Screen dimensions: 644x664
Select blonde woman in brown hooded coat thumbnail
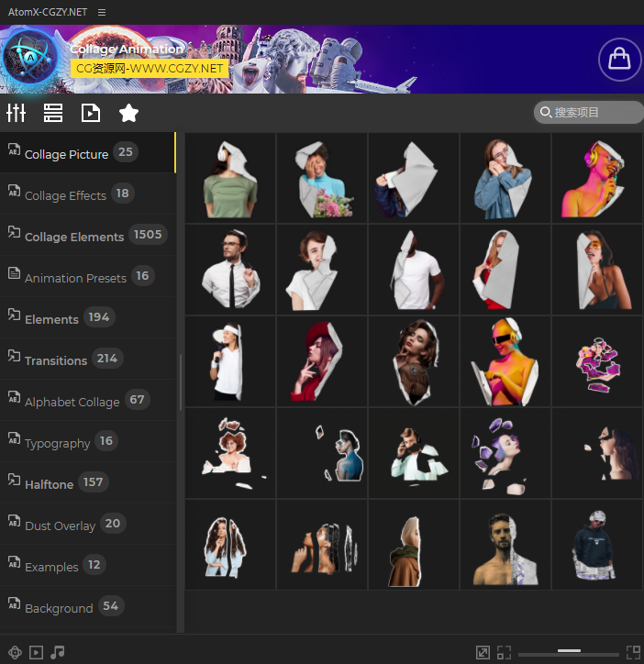click(414, 545)
